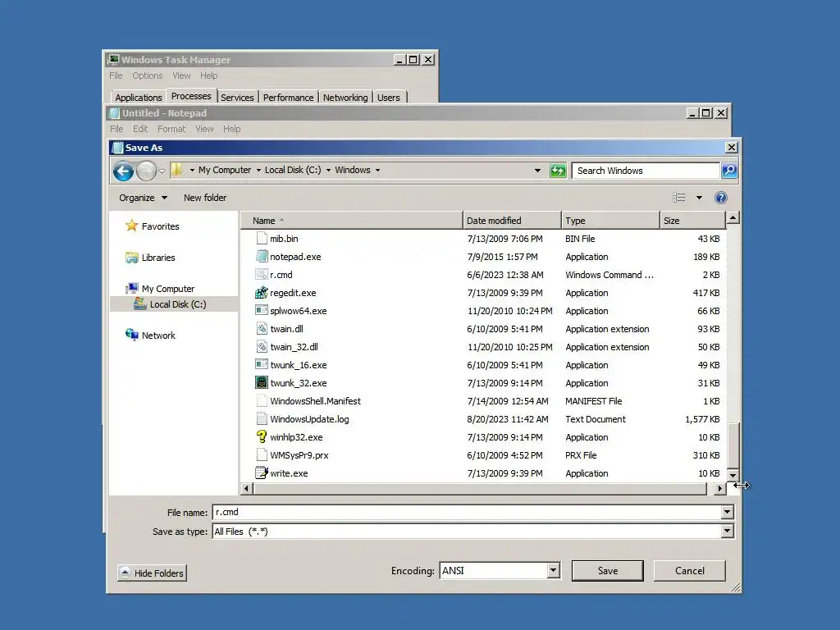Click the Cancel button
The height and width of the screenshot is (630, 840).
point(689,571)
